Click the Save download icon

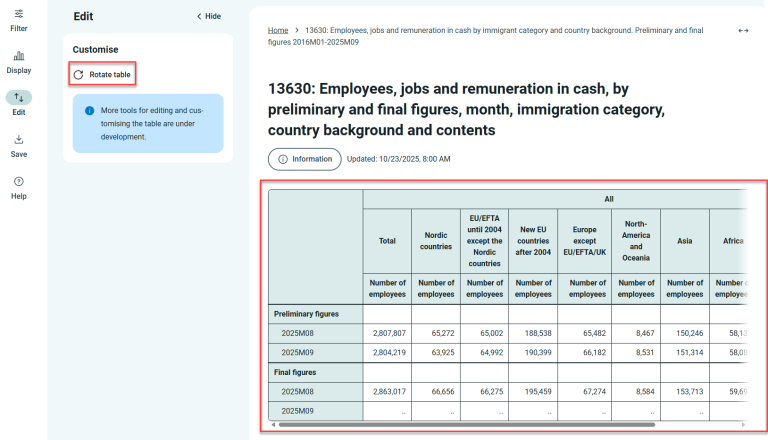pyautogui.click(x=19, y=140)
